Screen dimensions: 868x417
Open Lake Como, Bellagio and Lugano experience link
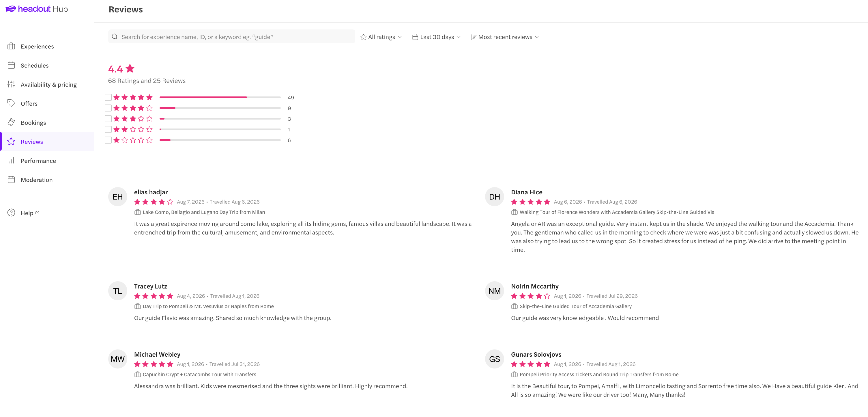204,212
